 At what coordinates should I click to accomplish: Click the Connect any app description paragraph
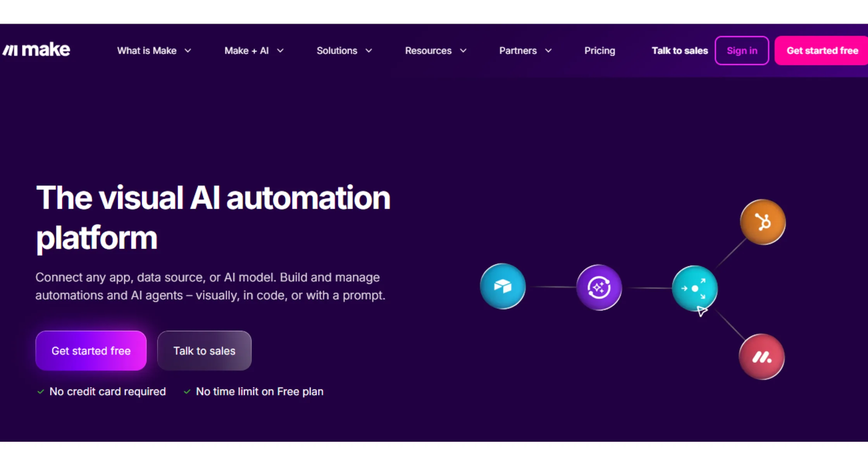pyautogui.click(x=210, y=286)
